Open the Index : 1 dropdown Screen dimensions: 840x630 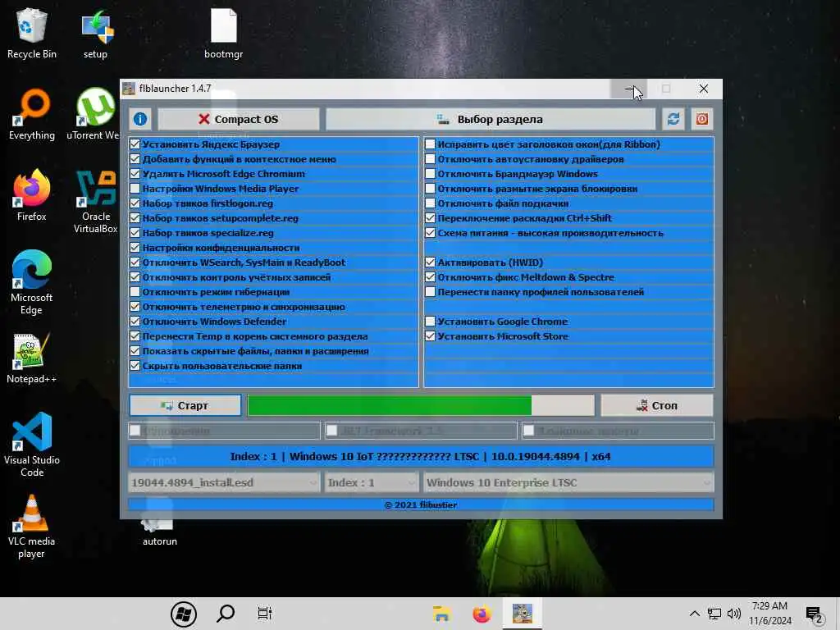point(372,482)
